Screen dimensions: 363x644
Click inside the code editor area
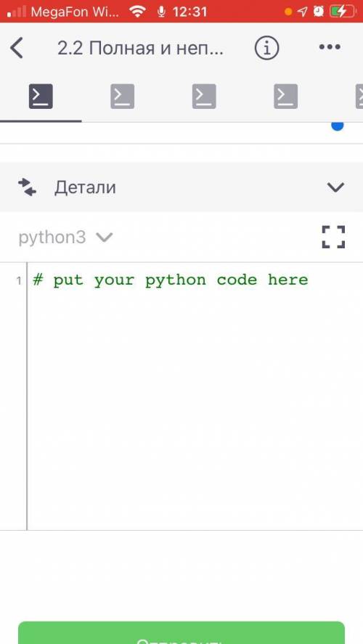tap(195, 396)
